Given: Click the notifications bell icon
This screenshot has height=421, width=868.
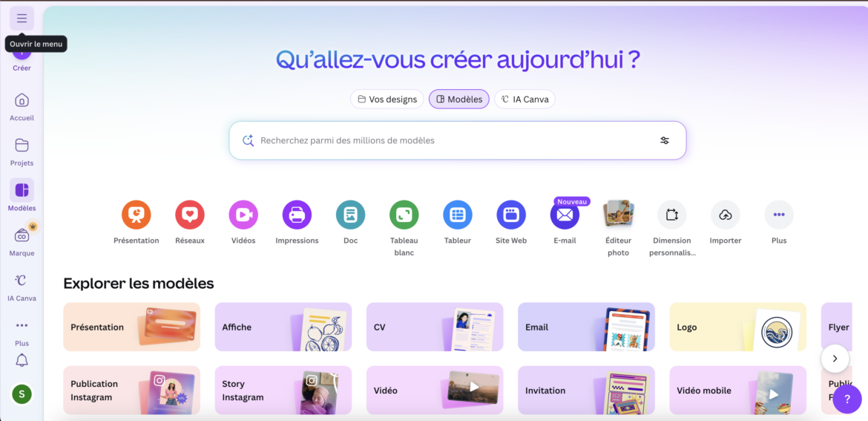Looking at the screenshot, I should pyautogui.click(x=22, y=361).
